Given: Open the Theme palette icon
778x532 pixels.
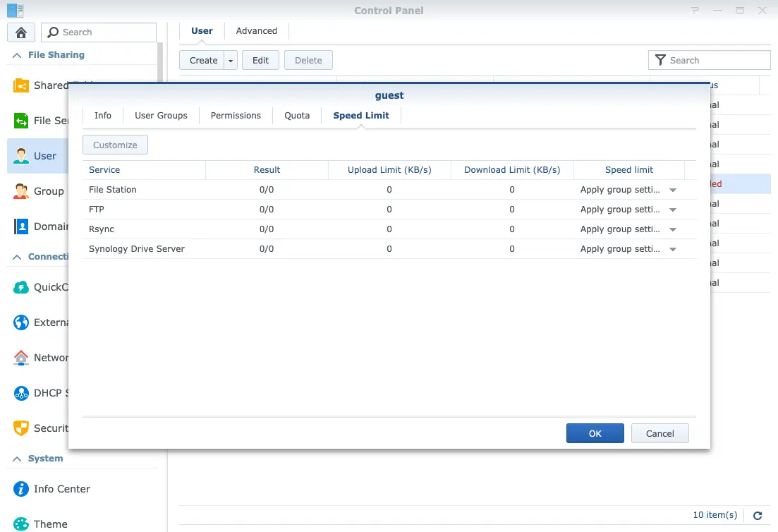Looking at the screenshot, I should pyautogui.click(x=21, y=524).
